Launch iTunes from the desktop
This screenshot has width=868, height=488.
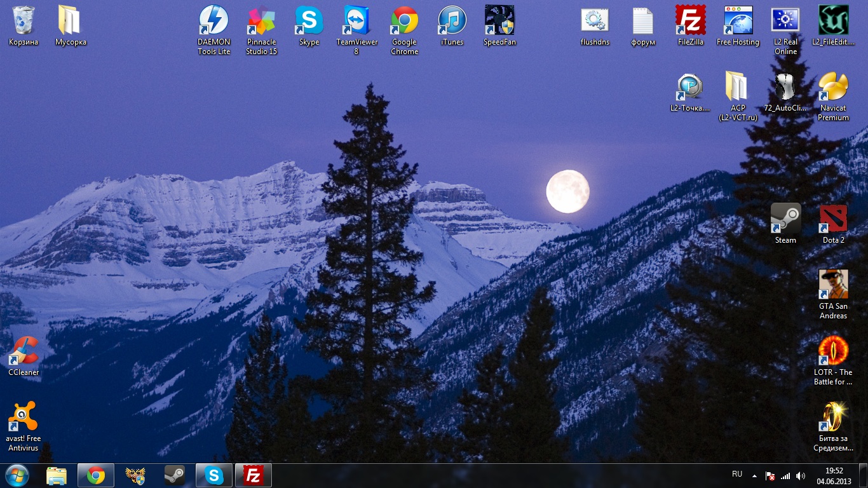pos(452,26)
